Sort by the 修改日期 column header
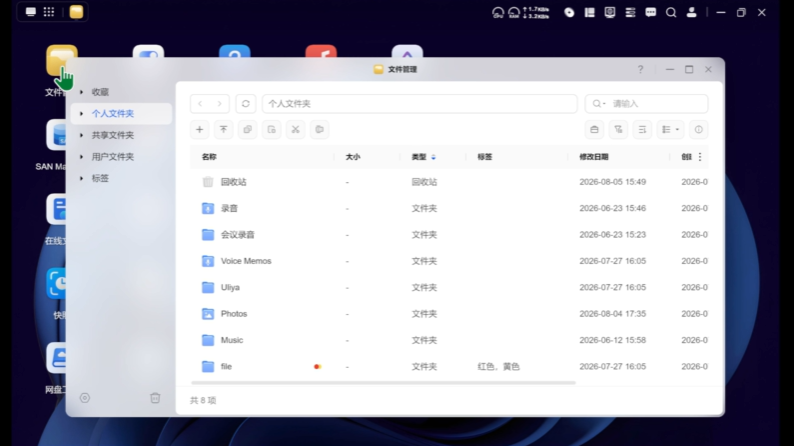The height and width of the screenshot is (446, 794). coord(594,157)
